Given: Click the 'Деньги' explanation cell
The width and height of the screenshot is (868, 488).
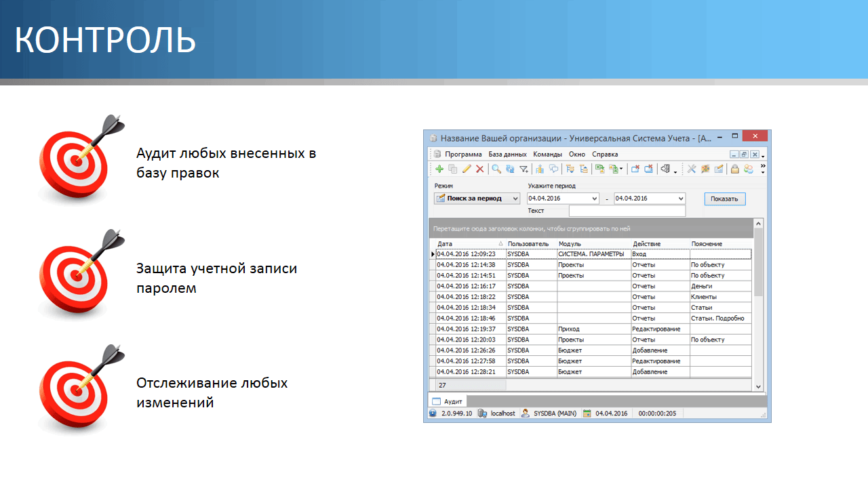Looking at the screenshot, I should click(x=721, y=286).
